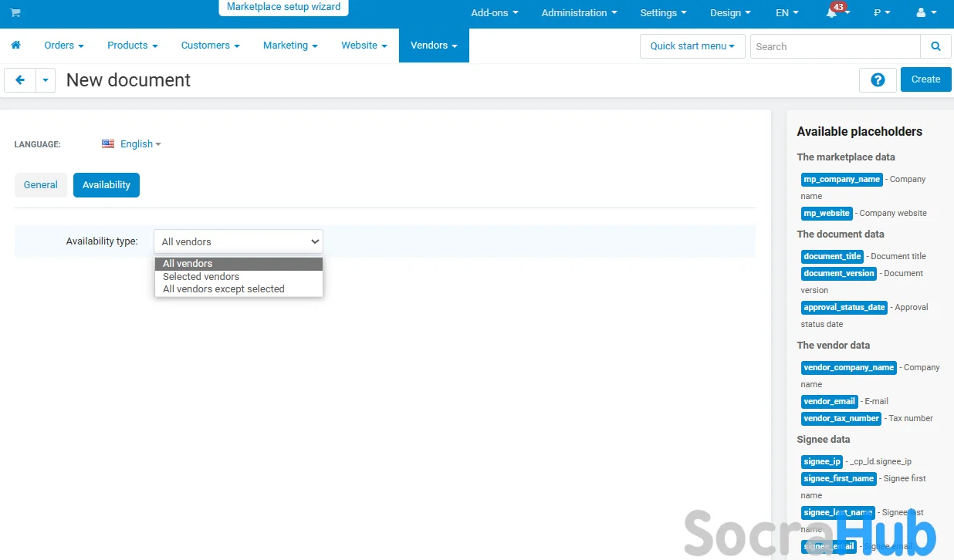
Task: Choose 'Selected vendors' option
Action: [x=201, y=276]
